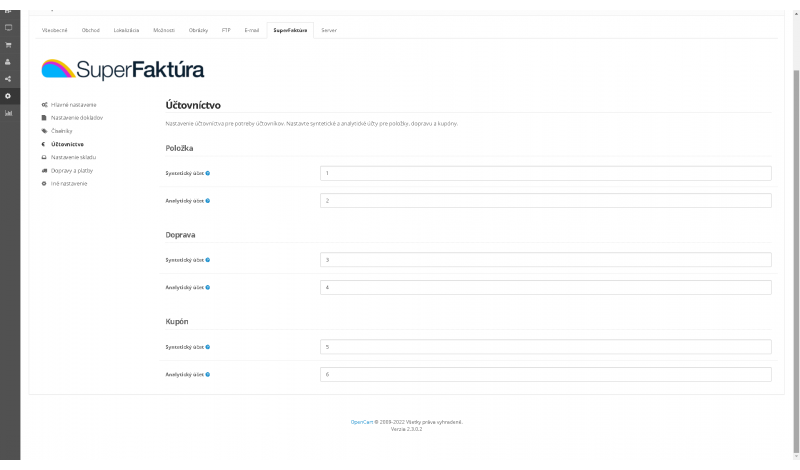Screen dimensions: 800x470
Task: Open the System gear icon in sidebar
Action: pyautogui.click(x=8, y=96)
